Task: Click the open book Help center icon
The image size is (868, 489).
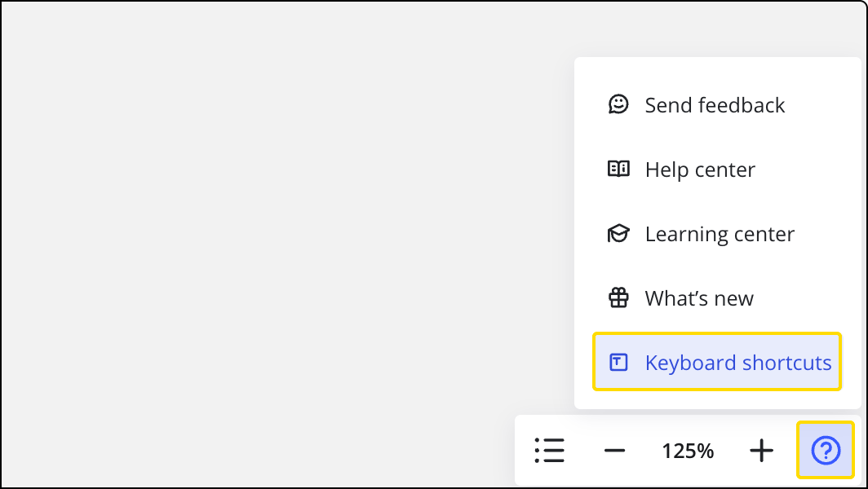Action: coord(619,170)
